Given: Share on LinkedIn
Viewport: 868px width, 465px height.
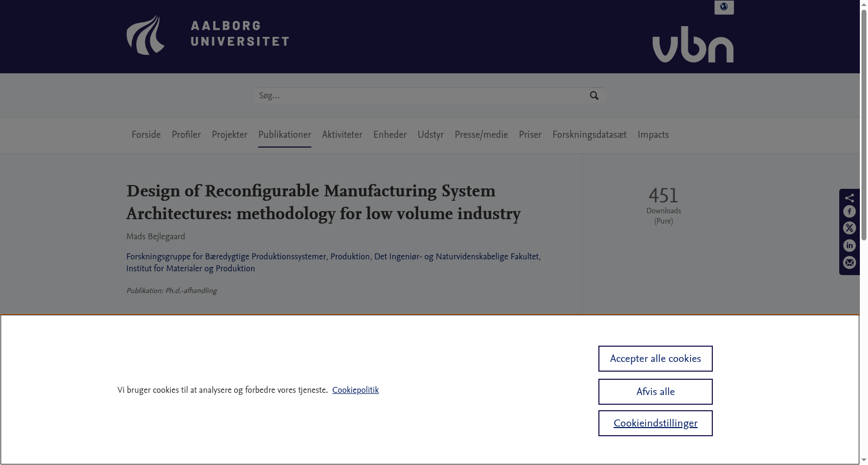Looking at the screenshot, I should pos(850,246).
